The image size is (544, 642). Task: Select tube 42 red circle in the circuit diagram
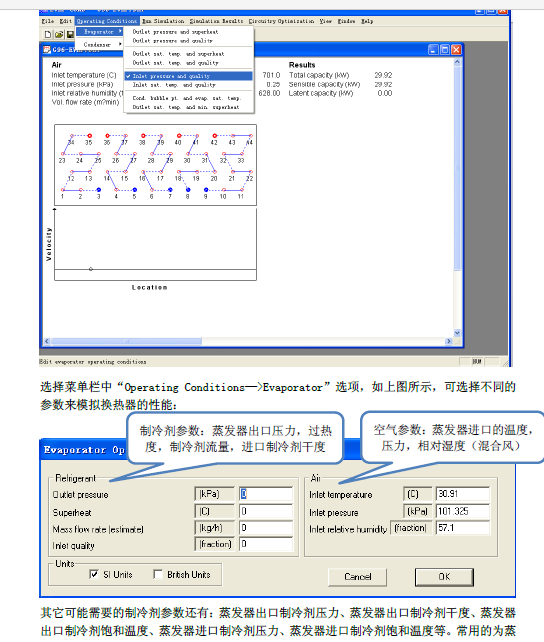214,136
